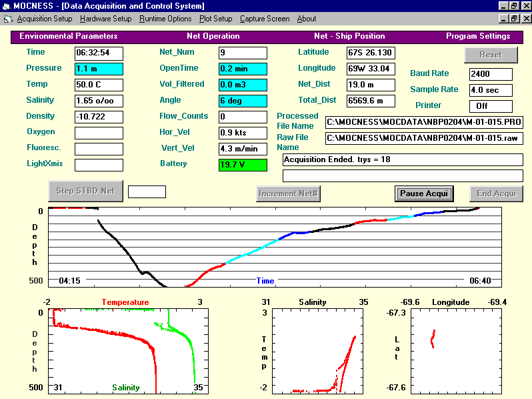Click the green Battery field showing 19.7 V
This screenshot has height=399, width=532.
(x=243, y=165)
